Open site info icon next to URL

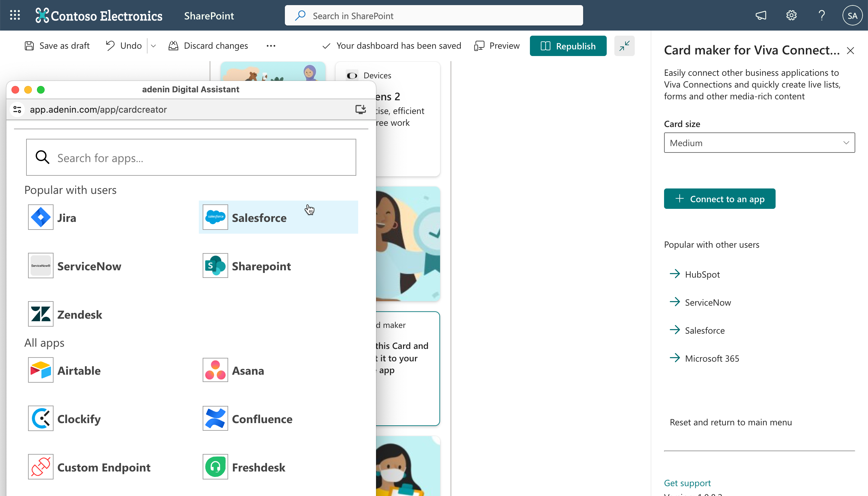(x=17, y=109)
